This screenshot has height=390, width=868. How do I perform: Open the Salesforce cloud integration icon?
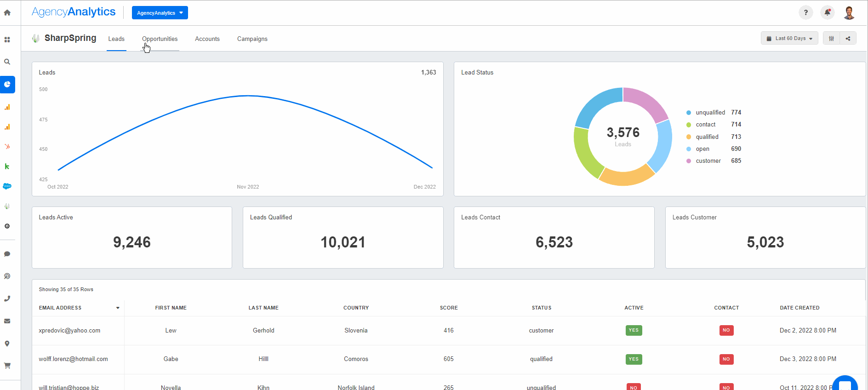pos(7,186)
